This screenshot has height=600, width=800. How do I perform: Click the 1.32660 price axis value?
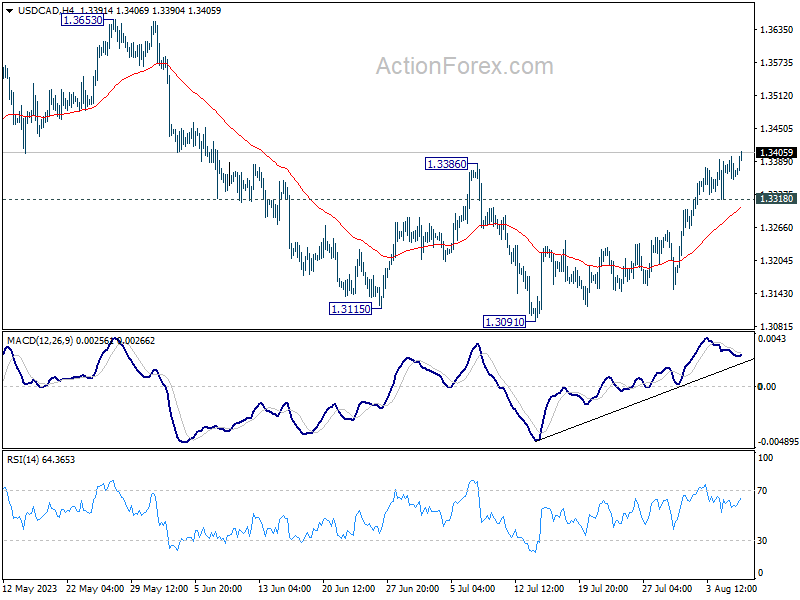777,228
